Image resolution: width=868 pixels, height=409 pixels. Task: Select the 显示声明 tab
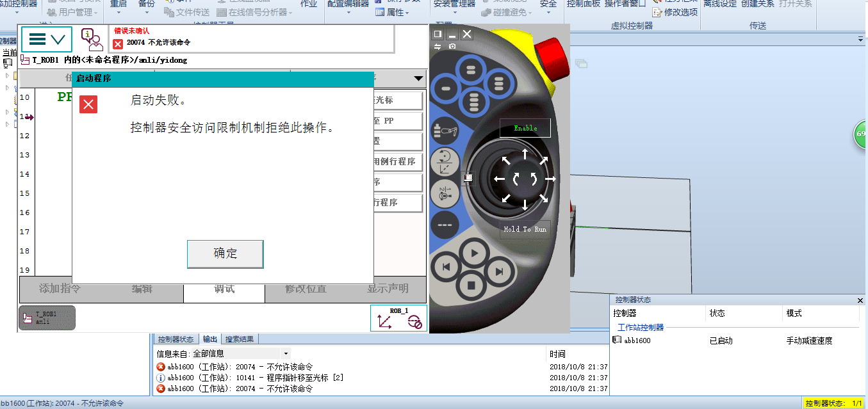click(x=387, y=289)
